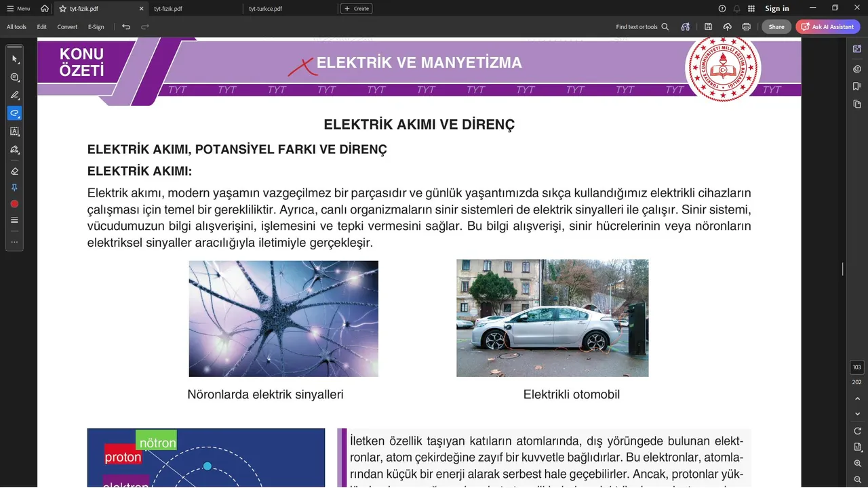The width and height of the screenshot is (868, 488).
Task: Close the active tyt-fizik.pdf tab
Action: click(x=142, y=9)
